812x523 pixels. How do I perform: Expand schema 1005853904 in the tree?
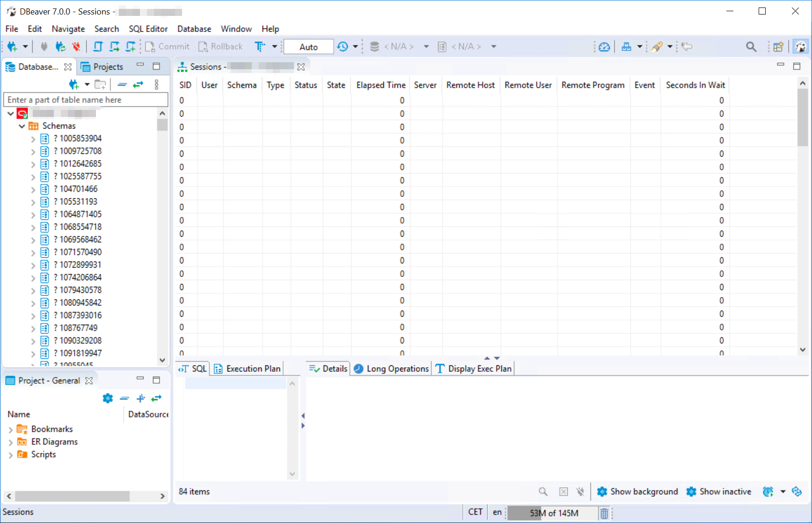point(32,138)
